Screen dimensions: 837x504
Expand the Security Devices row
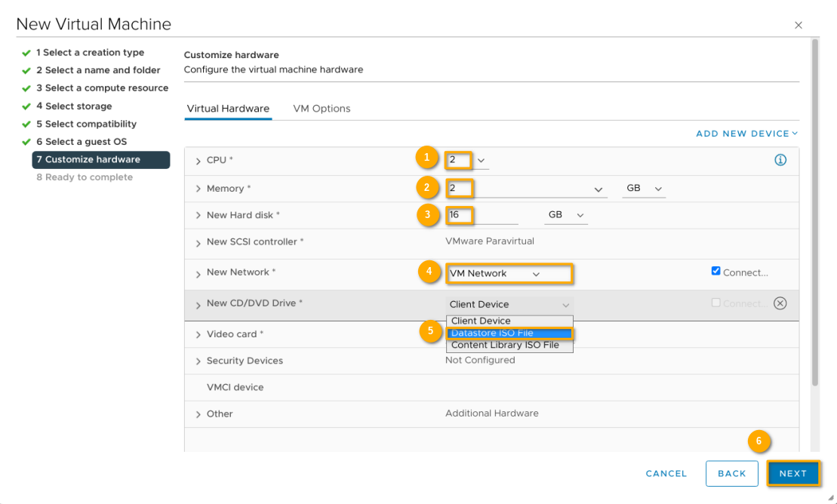tap(198, 361)
